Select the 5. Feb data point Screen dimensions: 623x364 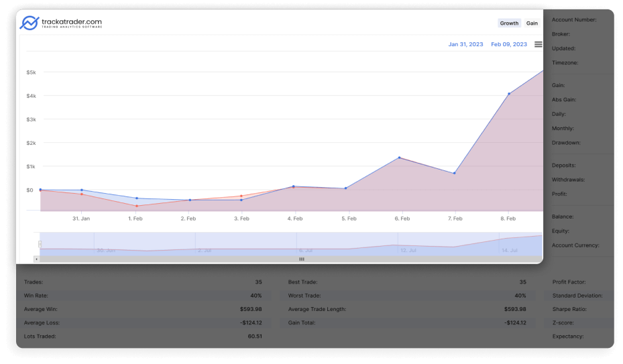coord(345,188)
